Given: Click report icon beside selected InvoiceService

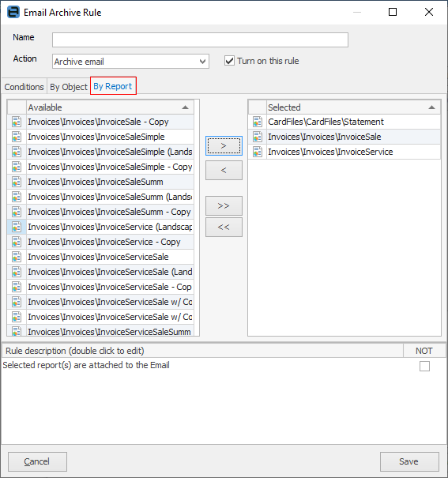Looking at the screenshot, I should (258, 152).
